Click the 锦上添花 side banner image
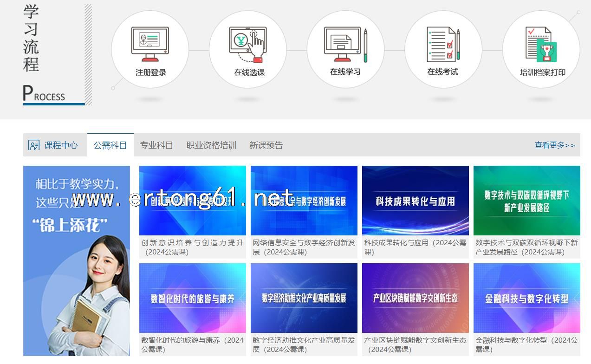 tap(77, 261)
